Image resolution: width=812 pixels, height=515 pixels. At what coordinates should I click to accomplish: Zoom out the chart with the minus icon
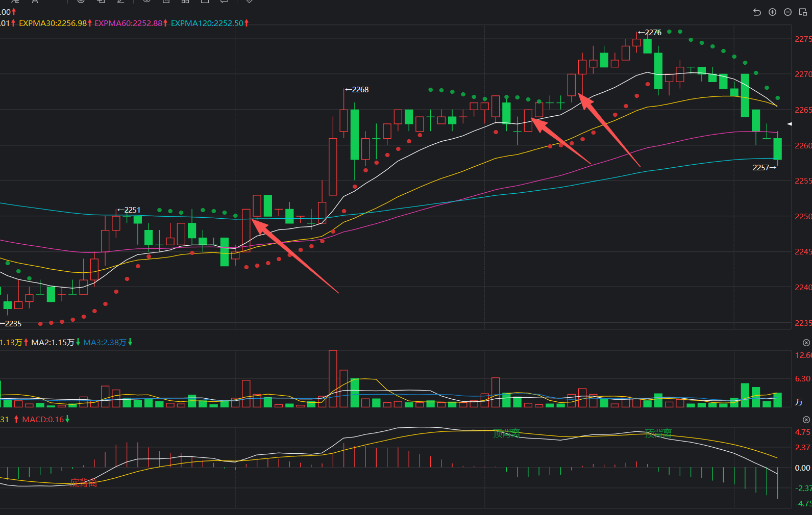[x=788, y=12]
